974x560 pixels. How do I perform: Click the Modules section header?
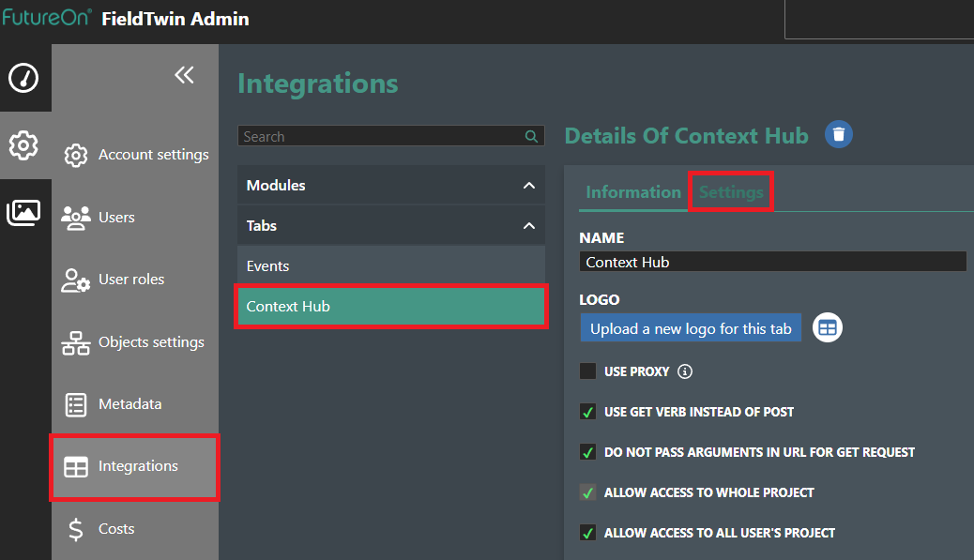point(390,185)
